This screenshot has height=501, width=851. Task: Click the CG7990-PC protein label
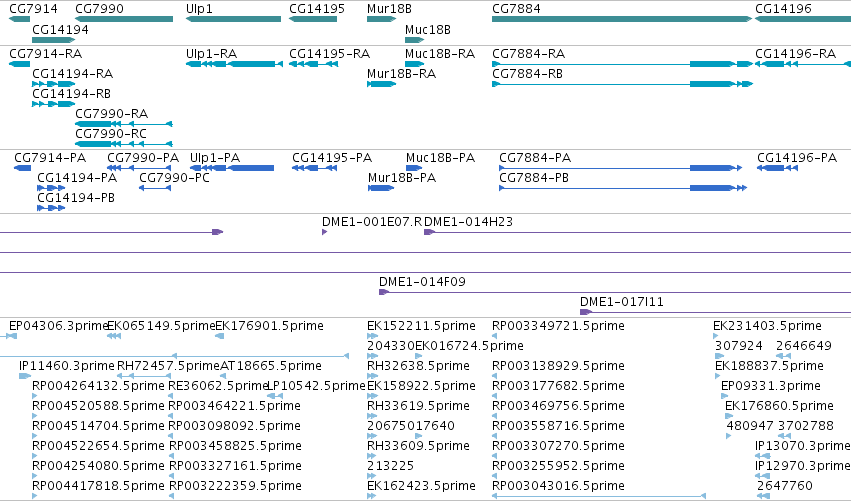(174, 178)
